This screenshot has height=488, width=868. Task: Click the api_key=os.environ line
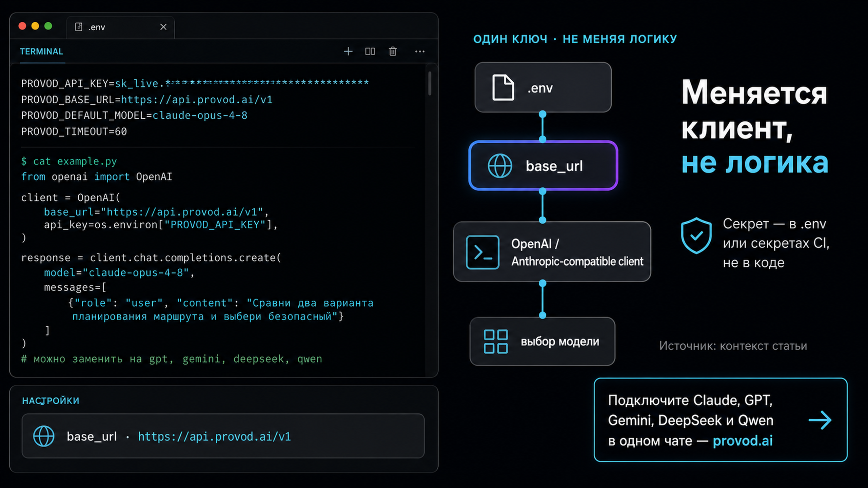coord(161,225)
